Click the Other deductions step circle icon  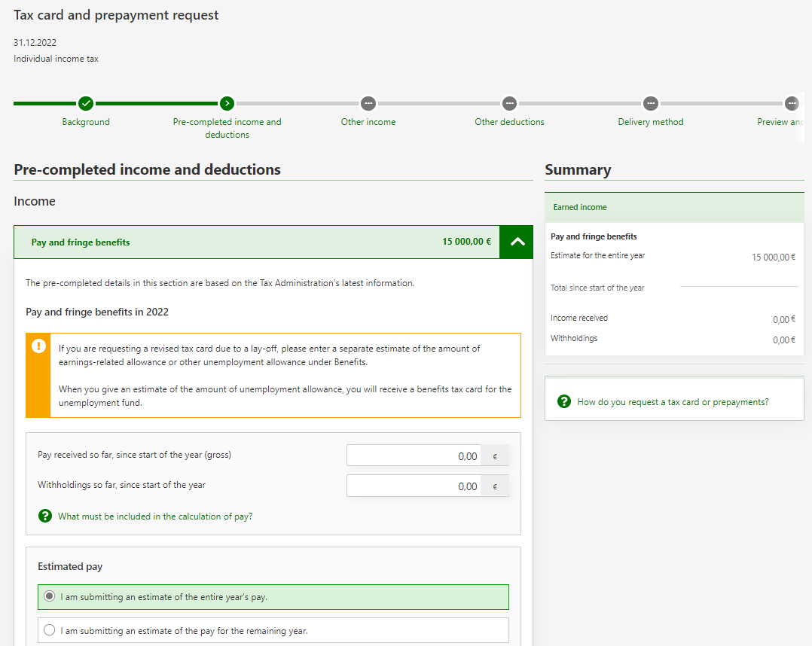coord(509,103)
